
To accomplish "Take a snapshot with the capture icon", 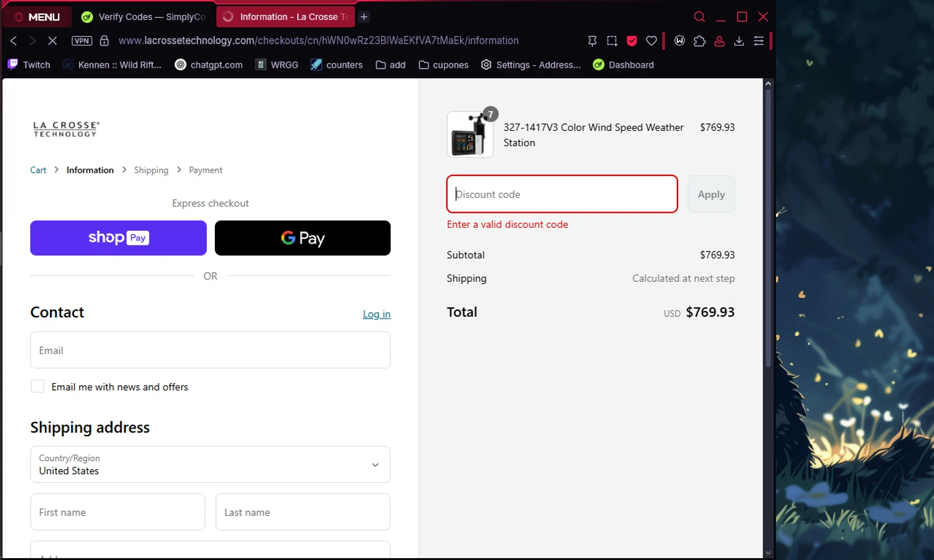I will 612,40.
